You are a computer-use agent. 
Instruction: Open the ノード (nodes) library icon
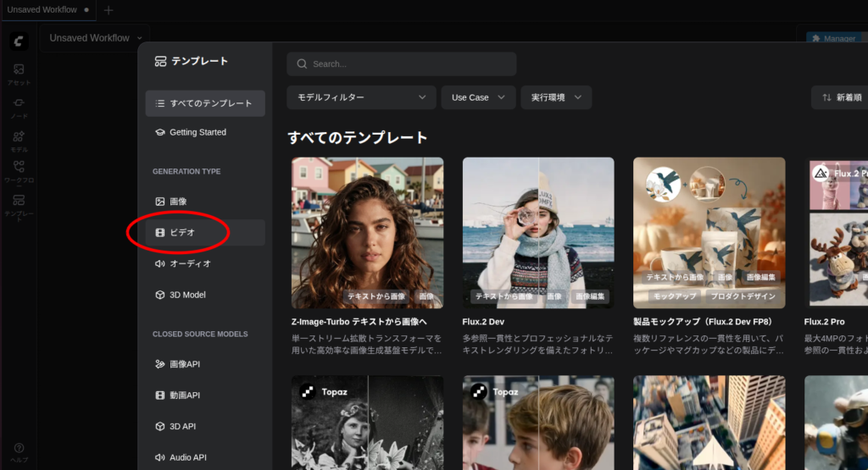[x=19, y=106]
